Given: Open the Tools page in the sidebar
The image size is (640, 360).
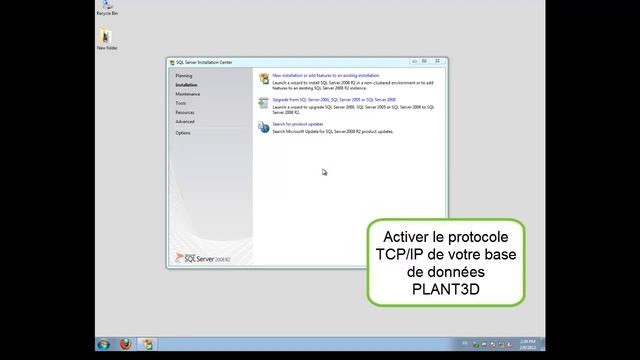Looking at the screenshot, I should click(181, 103).
